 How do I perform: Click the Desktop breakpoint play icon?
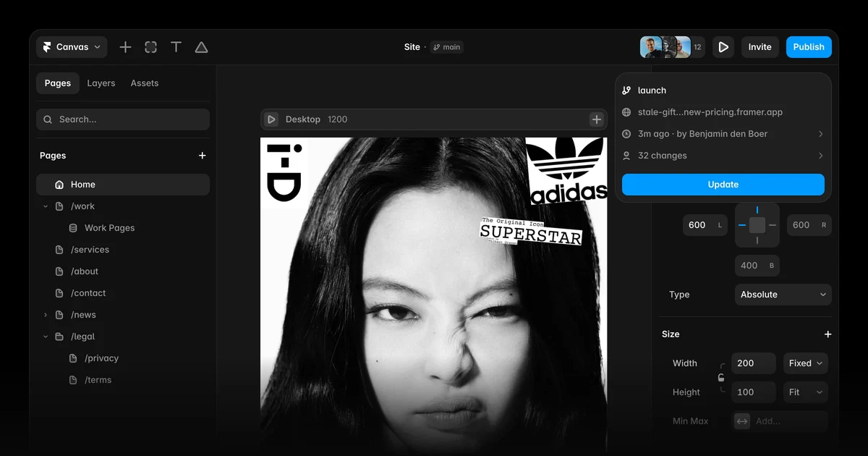(271, 119)
